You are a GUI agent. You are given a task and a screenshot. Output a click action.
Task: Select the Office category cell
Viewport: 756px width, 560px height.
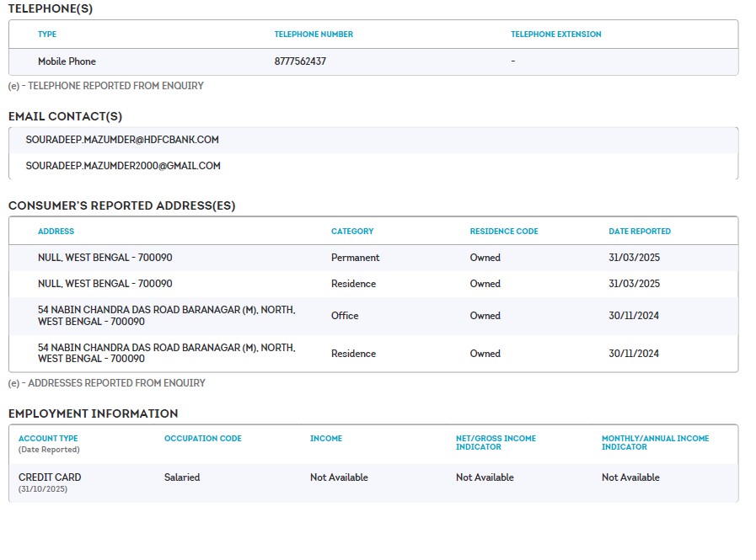345,316
